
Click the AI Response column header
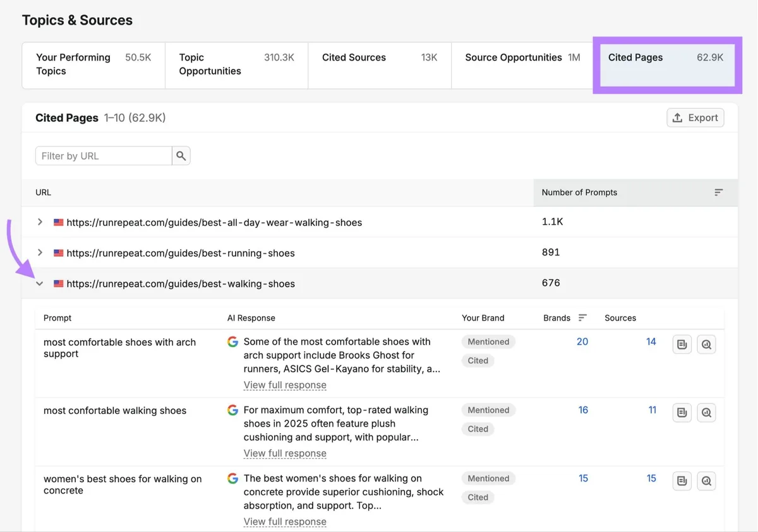[x=251, y=318]
